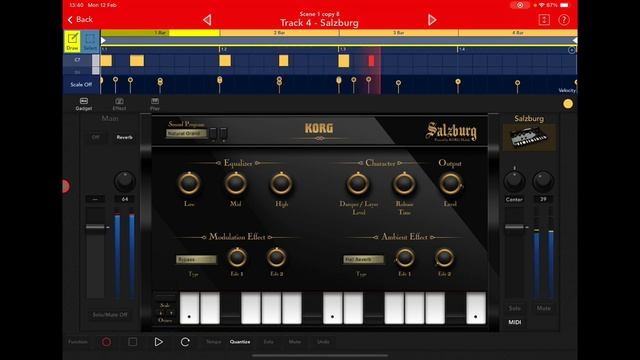Image resolution: width=640 pixels, height=360 pixels.
Task: Tap the Solo/Mute Off button
Action: click(x=110, y=315)
